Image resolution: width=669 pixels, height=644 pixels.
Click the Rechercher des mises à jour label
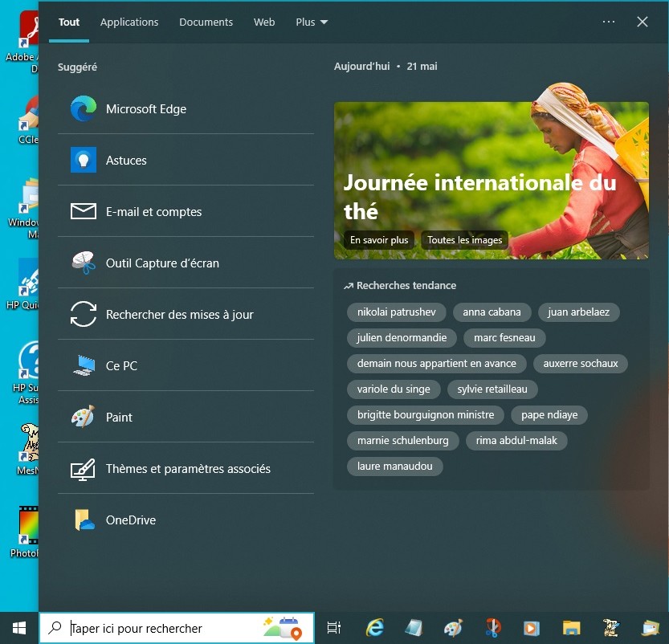[x=180, y=315]
